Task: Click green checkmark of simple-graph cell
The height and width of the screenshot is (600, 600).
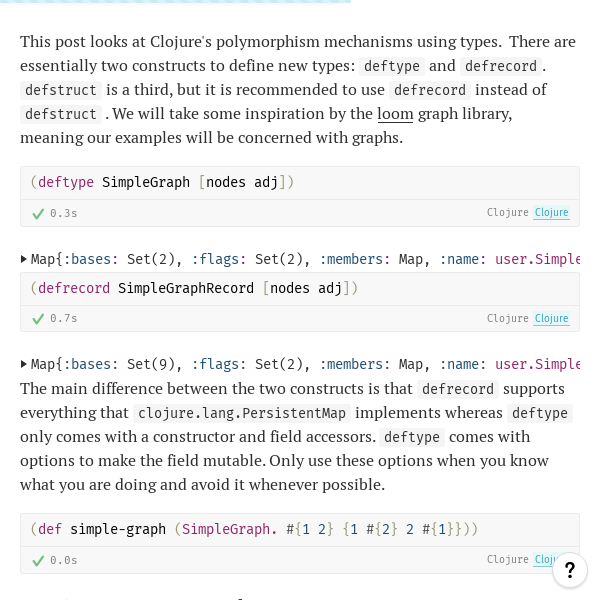Action: 38,561
